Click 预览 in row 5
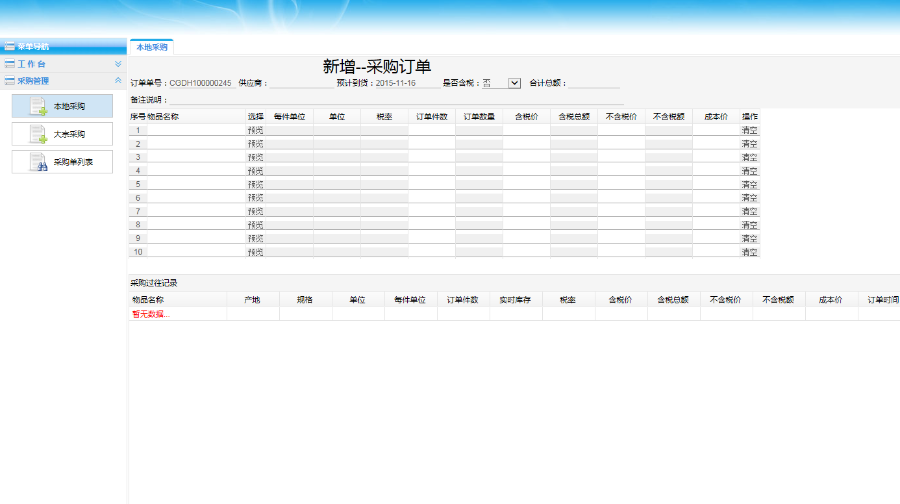 [256, 184]
